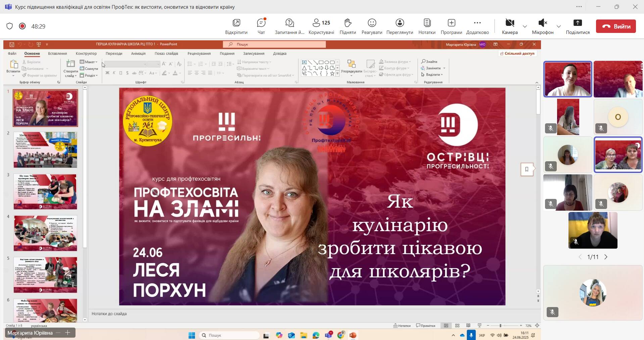Go to previous page of participant videos
The height and width of the screenshot is (340, 644).
pos(580,257)
